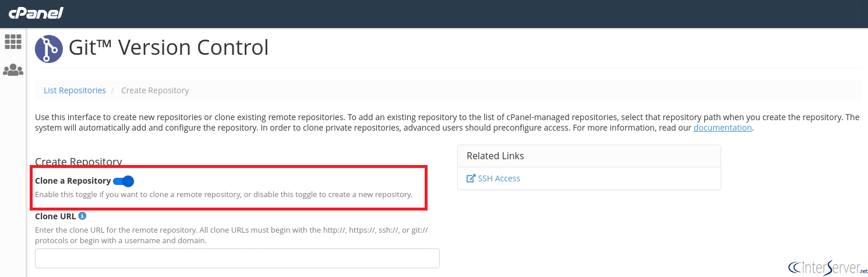
Task: Click the Related Links panel heading
Action: [495, 156]
